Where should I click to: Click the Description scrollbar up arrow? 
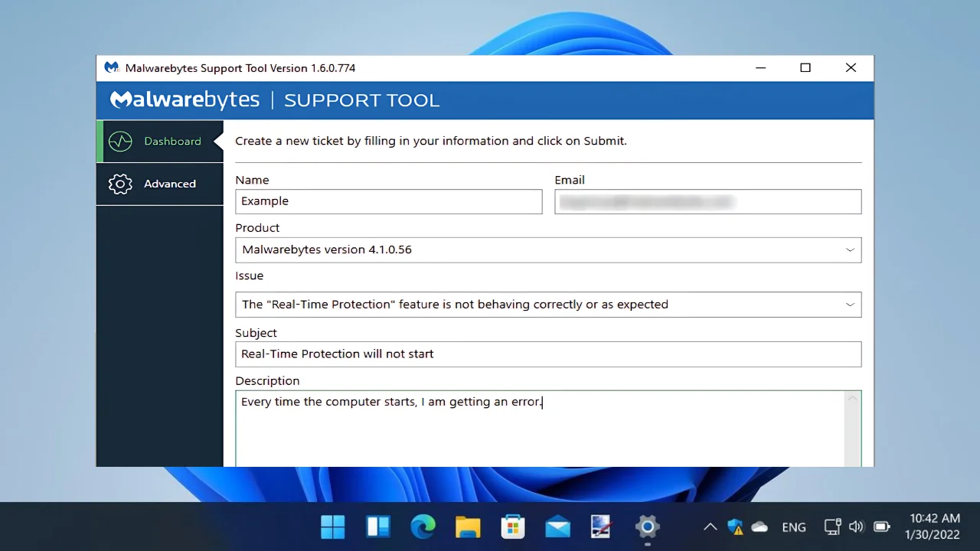click(852, 399)
